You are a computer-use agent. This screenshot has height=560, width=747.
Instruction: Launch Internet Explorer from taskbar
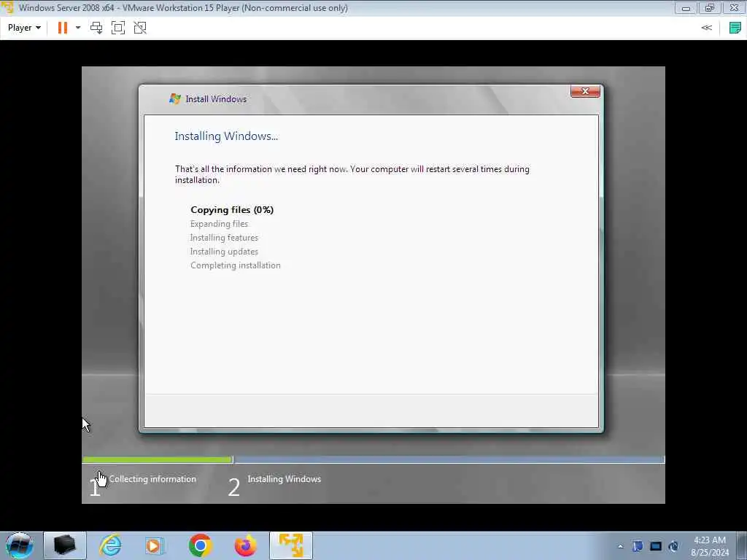coord(110,545)
